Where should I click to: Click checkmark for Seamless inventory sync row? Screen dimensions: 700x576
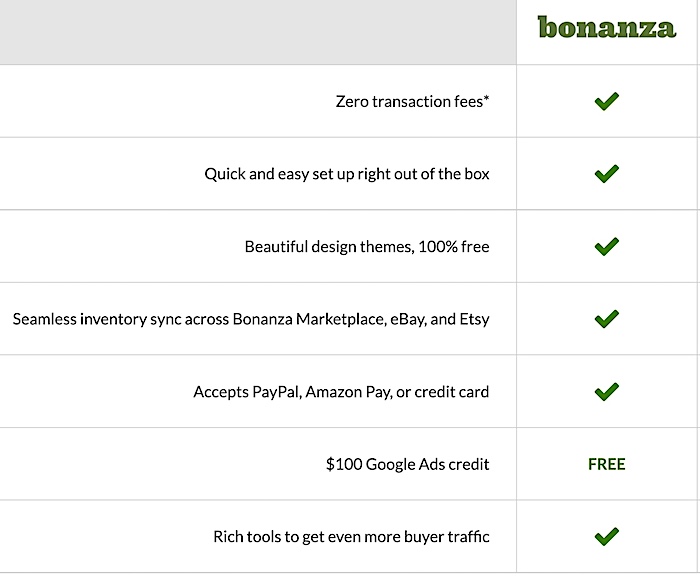[607, 319]
